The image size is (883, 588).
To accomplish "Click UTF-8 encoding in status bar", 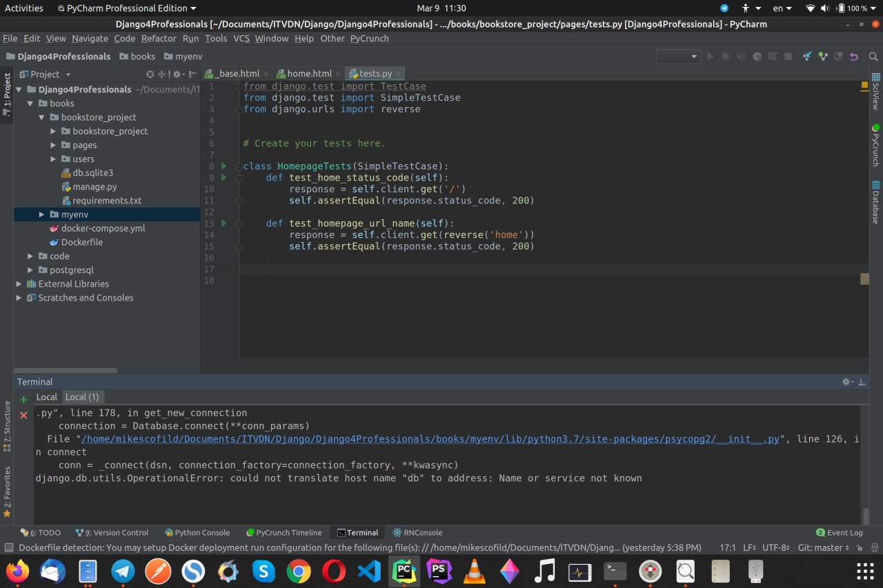I will 776,548.
